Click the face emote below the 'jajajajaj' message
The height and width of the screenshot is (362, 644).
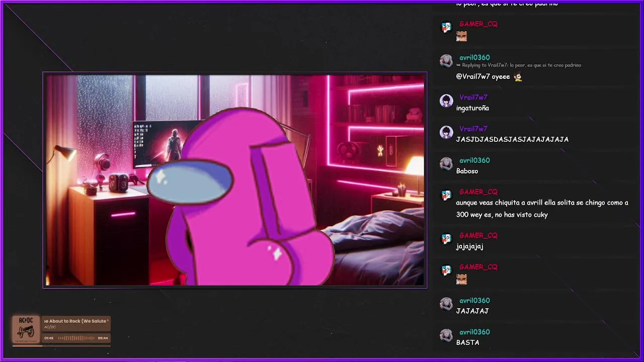461,279
